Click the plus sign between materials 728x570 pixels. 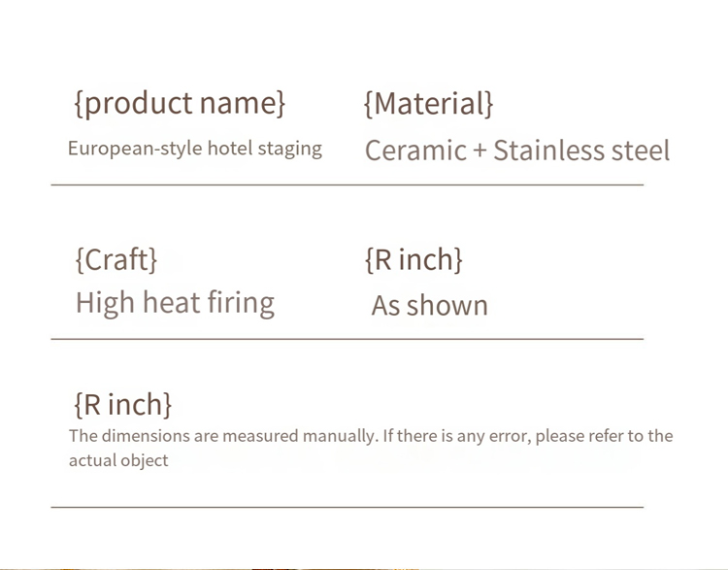480,151
